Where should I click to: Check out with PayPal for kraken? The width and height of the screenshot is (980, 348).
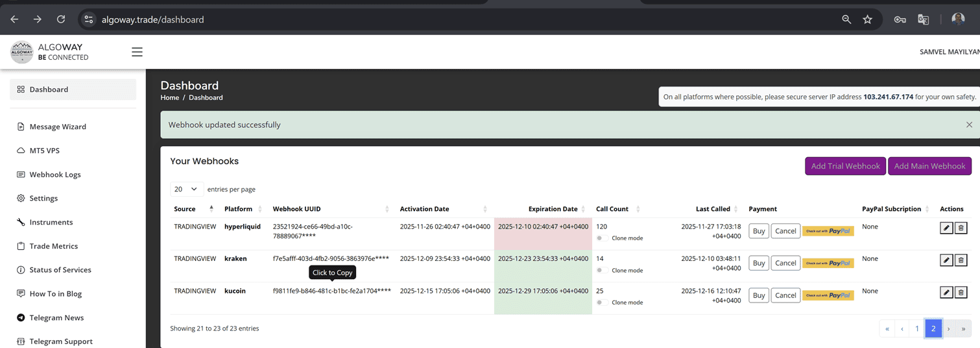[828, 263]
